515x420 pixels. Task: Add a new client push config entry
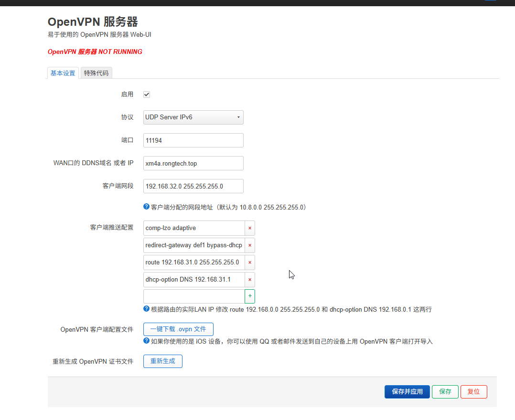click(x=250, y=296)
